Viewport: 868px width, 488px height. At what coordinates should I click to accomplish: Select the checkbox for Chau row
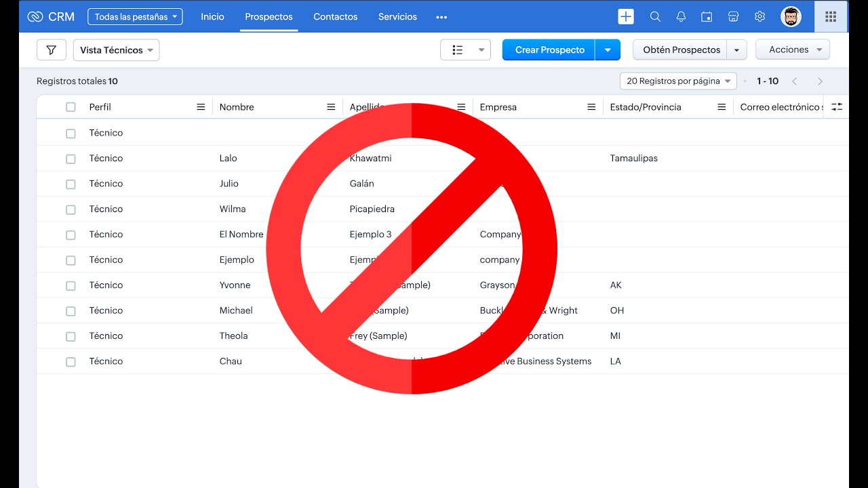[71, 362]
